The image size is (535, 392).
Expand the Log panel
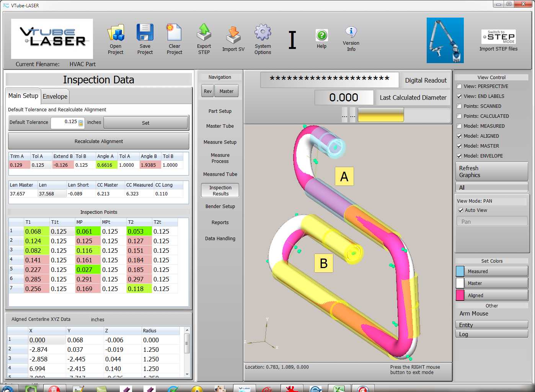(x=491, y=334)
